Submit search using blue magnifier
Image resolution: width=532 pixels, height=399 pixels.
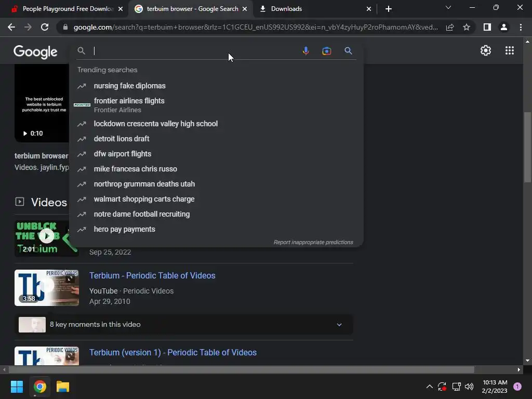[348, 51]
